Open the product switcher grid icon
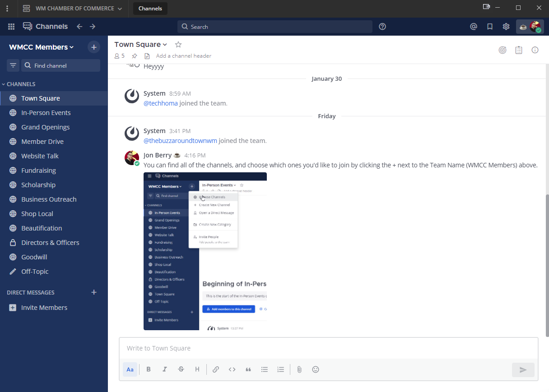 (11, 27)
